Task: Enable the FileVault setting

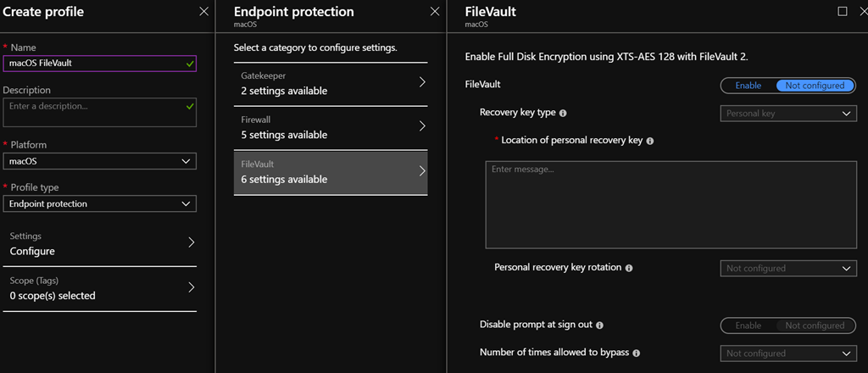Action: 748,86
